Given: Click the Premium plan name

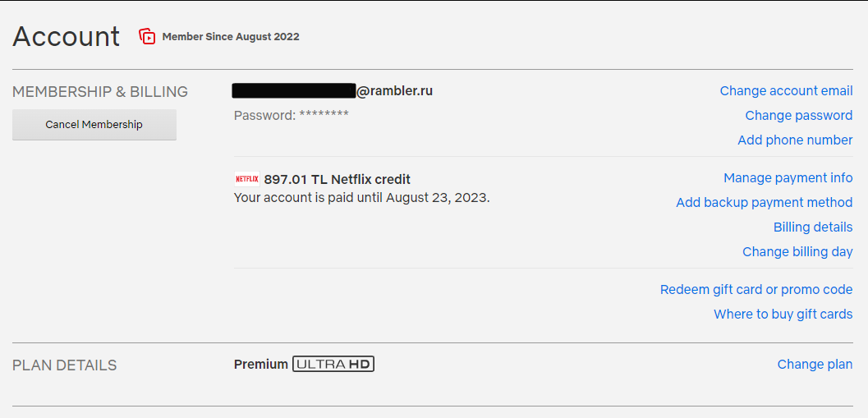Looking at the screenshot, I should pyautogui.click(x=261, y=365).
